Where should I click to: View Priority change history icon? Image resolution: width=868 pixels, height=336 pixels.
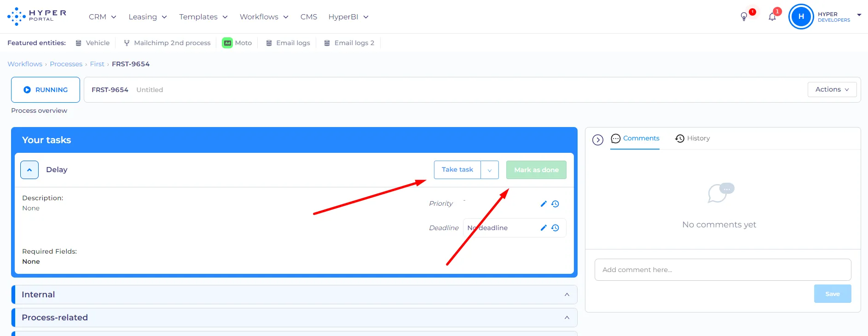(556, 203)
